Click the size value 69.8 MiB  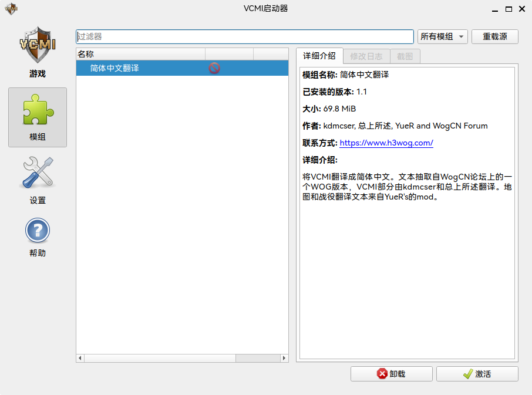click(x=339, y=109)
